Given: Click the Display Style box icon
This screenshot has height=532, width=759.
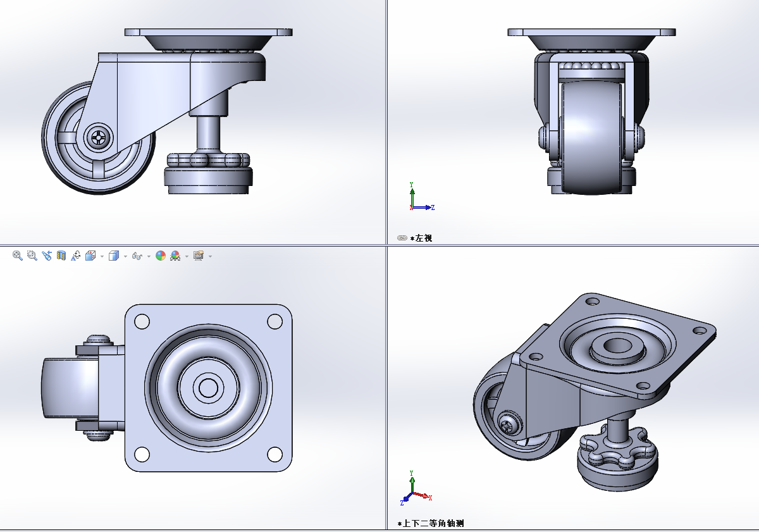Looking at the screenshot, I should (114, 256).
